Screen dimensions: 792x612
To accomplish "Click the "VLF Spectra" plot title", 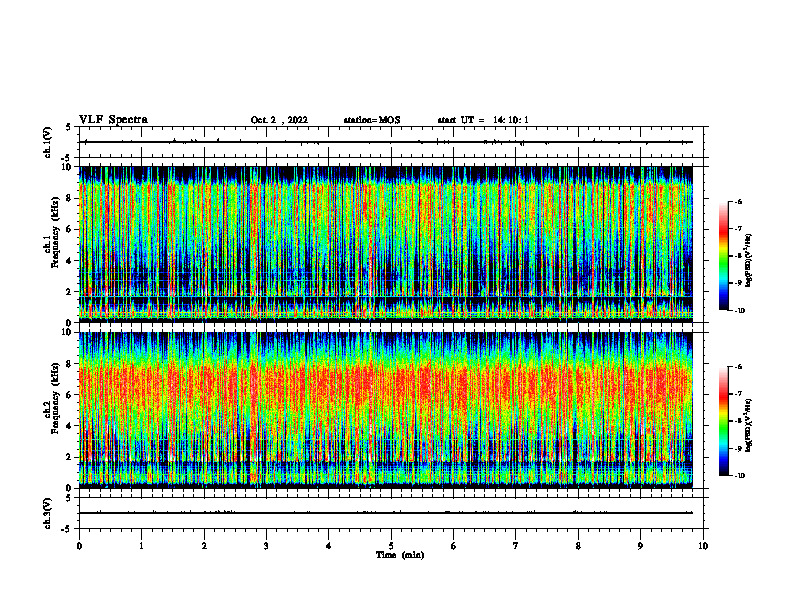I will click(113, 120).
